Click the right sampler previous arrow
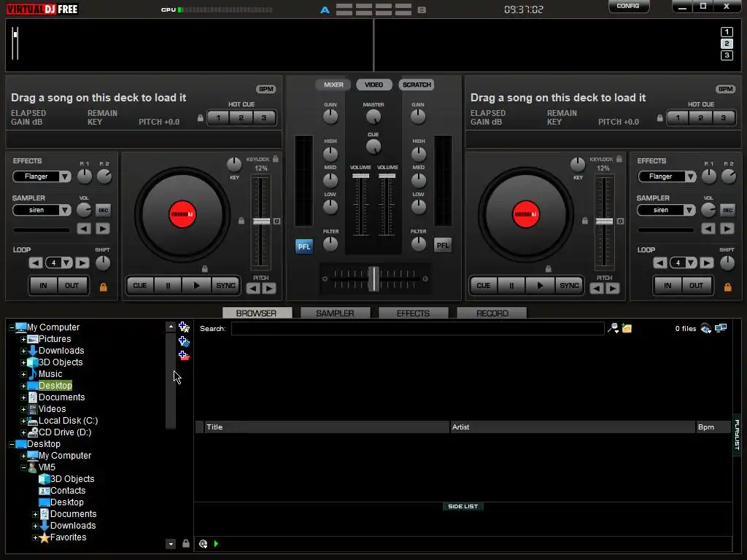Viewport: 747px width, 560px height. (x=708, y=229)
